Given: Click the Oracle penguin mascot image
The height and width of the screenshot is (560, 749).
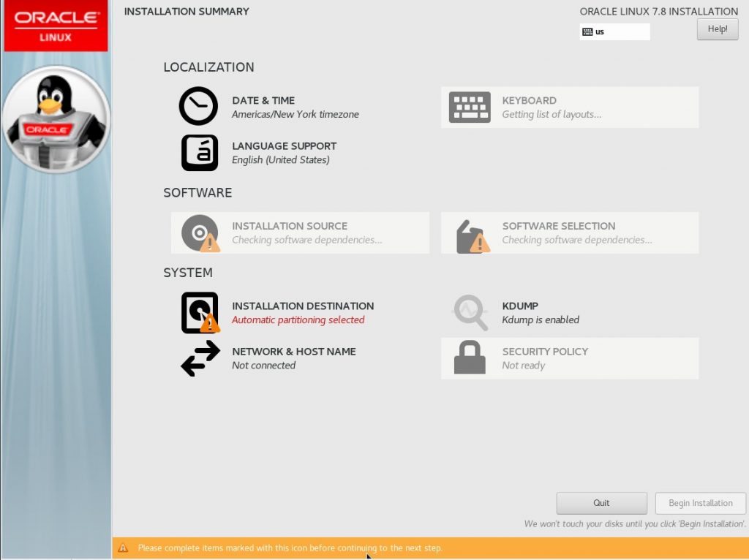Looking at the screenshot, I should (56, 119).
